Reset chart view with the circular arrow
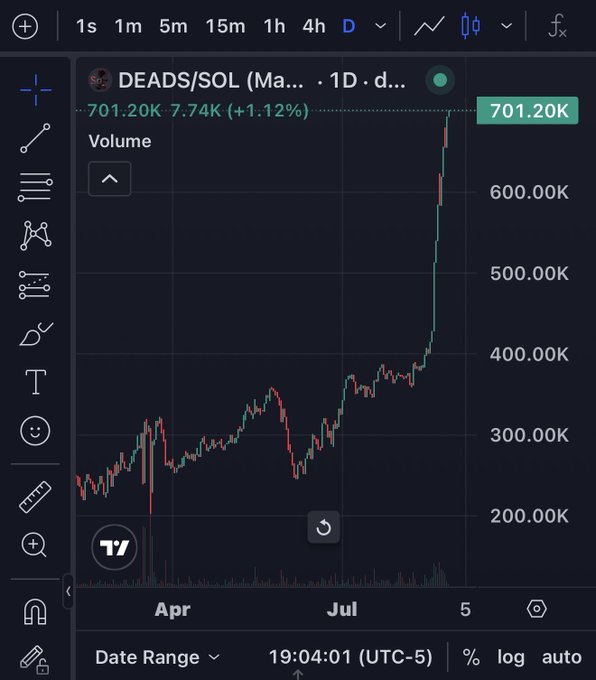 tap(324, 527)
